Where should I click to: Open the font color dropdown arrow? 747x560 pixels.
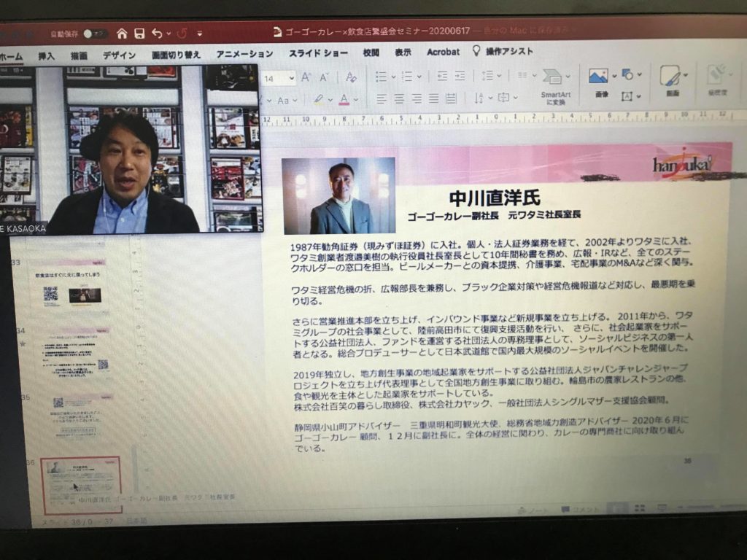(x=356, y=99)
